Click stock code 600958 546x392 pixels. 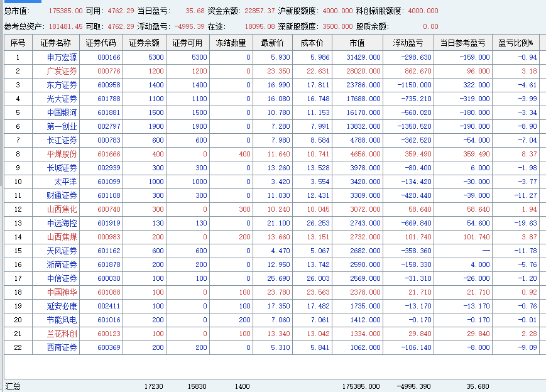(x=109, y=85)
